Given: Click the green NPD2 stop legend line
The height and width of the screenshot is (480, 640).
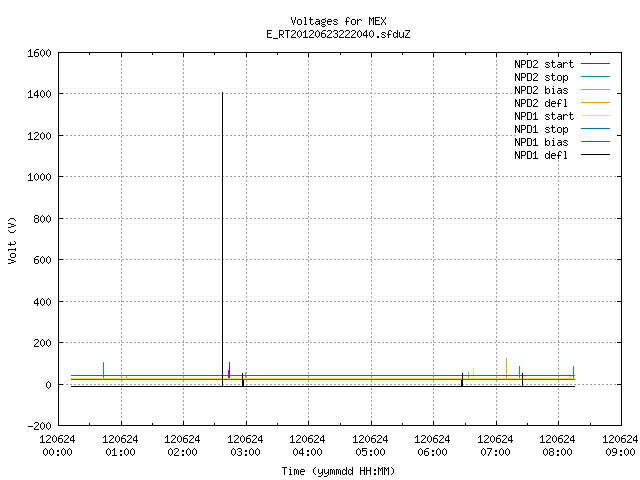Looking at the screenshot, I should coord(596,76).
